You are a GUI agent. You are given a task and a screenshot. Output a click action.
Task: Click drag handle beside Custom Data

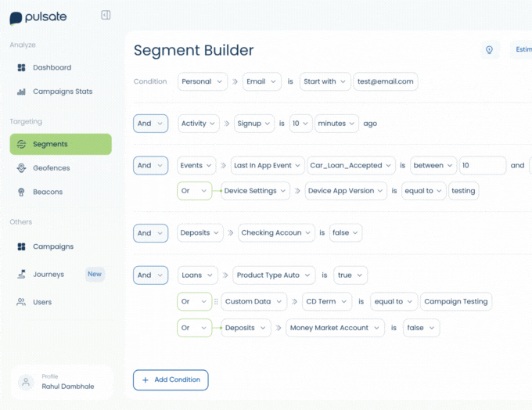[216, 301]
